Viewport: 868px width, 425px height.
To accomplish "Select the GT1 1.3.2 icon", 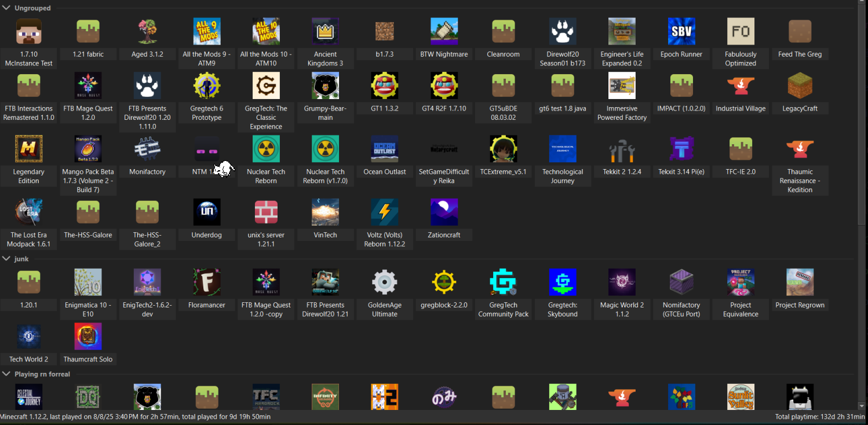I will [385, 86].
